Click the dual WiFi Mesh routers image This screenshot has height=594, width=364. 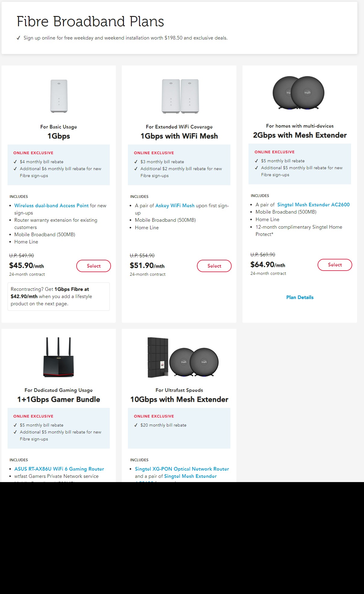(x=180, y=96)
